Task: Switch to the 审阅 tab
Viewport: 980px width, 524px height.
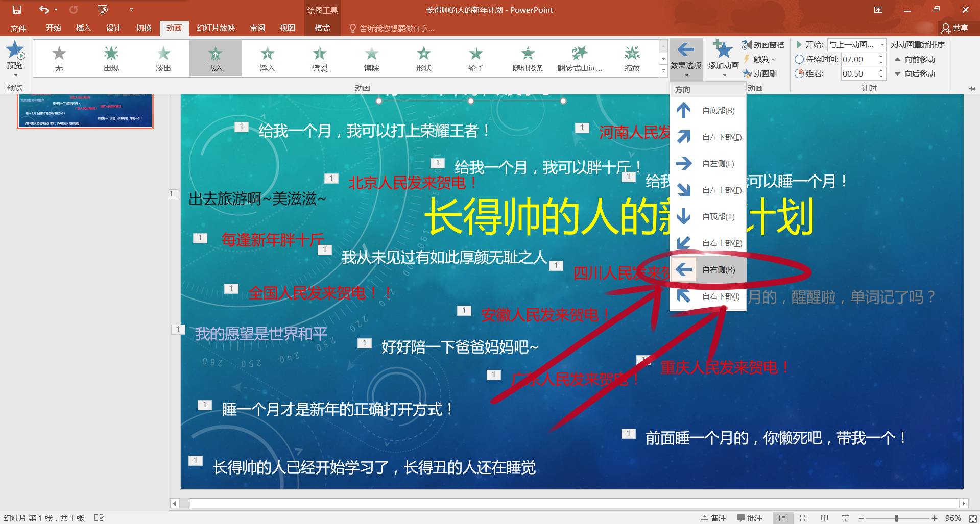Action: tap(257, 28)
